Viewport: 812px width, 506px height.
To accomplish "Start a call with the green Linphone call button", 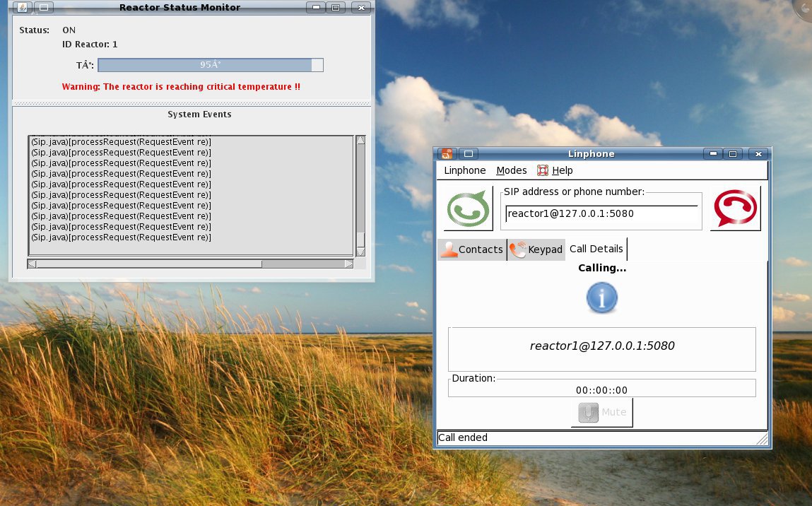I will 469,208.
